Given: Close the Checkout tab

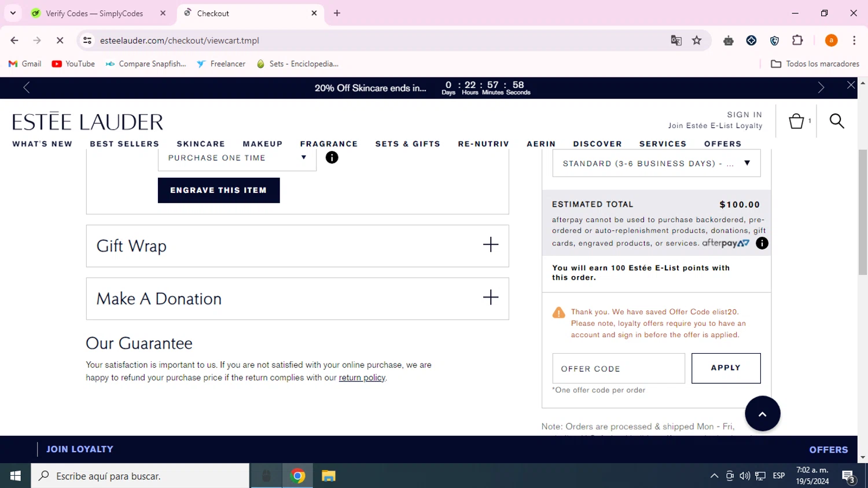Looking at the screenshot, I should pyautogui.click(x=314, y=13).
